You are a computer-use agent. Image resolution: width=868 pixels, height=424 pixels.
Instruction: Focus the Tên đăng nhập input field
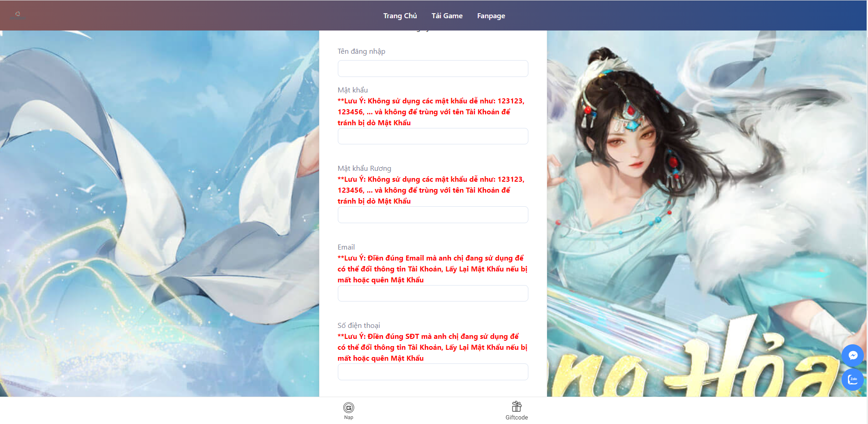click(x=433, y=68)
